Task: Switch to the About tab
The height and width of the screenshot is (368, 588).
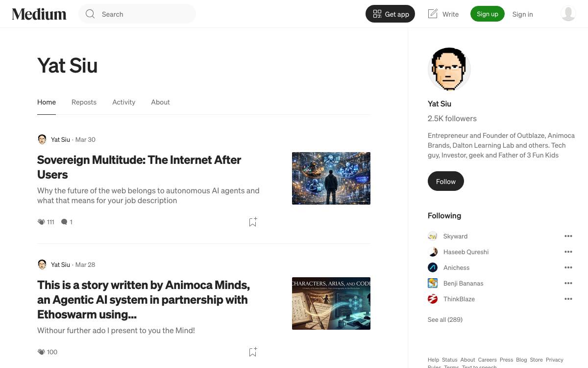Action: pyautogui.click(x=160, y=102)
